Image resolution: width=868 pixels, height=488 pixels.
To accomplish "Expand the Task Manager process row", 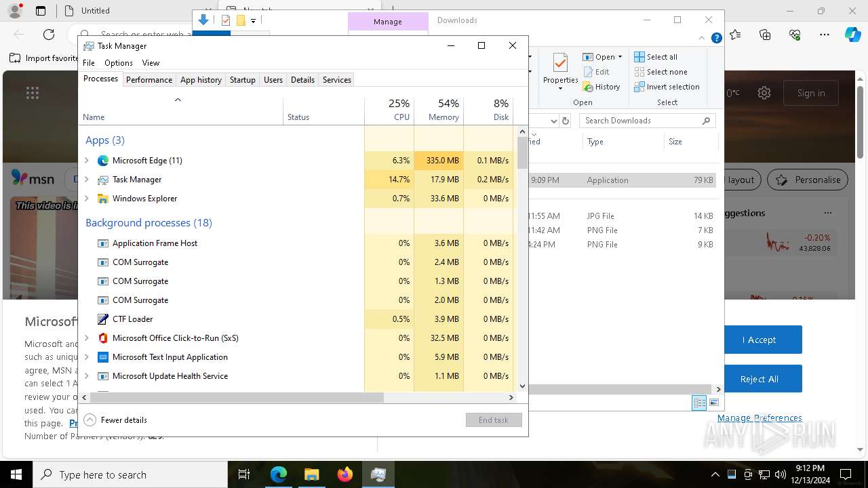I will 86,180.
